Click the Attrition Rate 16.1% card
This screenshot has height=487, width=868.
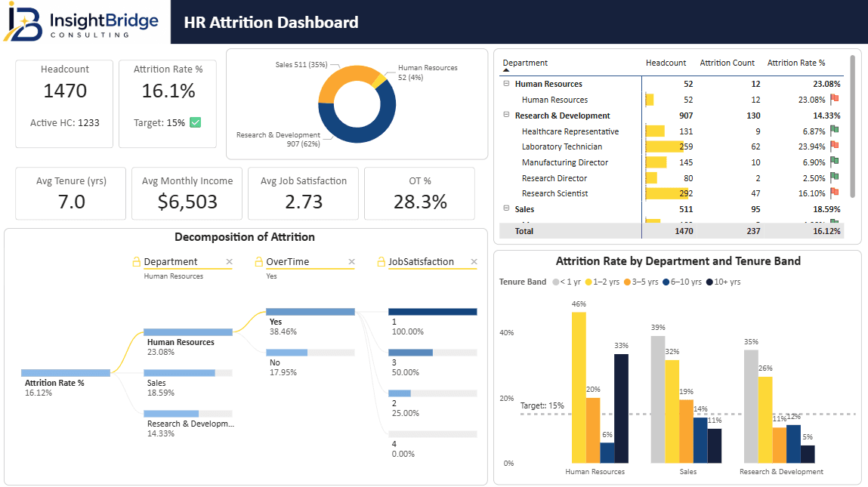[x=168, y=103]
